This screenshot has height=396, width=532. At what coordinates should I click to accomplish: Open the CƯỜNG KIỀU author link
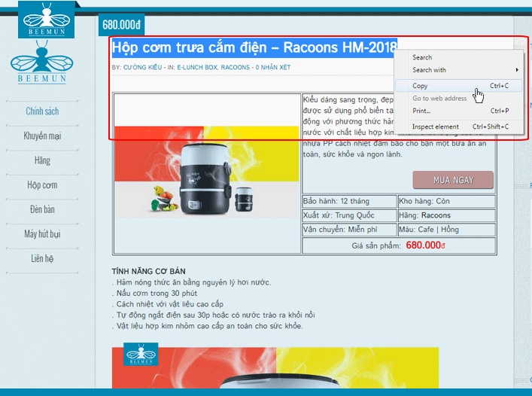pyautogui.click(x=142, y=67)
